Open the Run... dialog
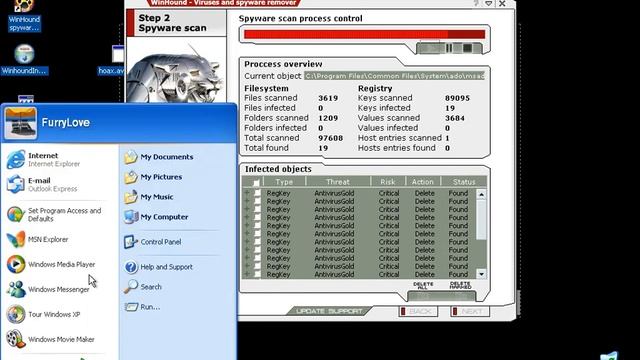Image resolution: width=640 pixels, height=360 pixels. 142,307
